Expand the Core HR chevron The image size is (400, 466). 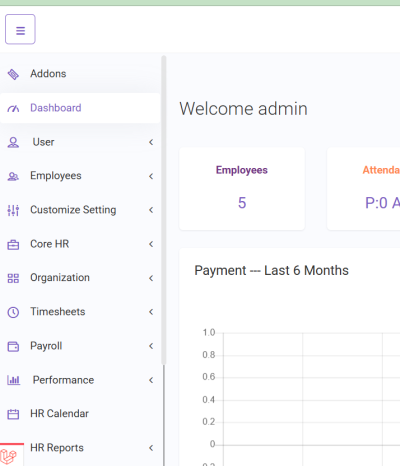151,244
